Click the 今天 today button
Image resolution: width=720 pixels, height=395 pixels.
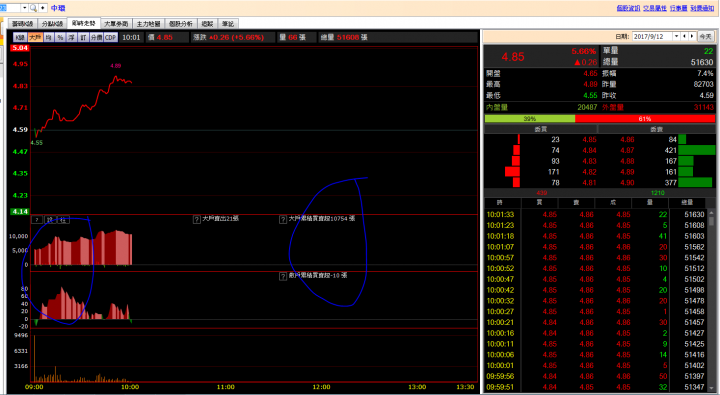point(705,36)
